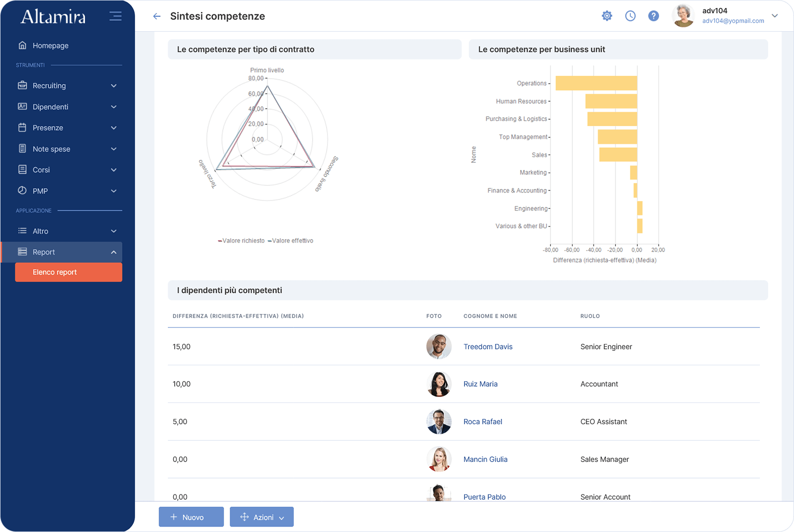The image size is (794, 532).
Task: Toggle Valore richiesto legend series
Action: pyautogui.click(x=242, y=241)
